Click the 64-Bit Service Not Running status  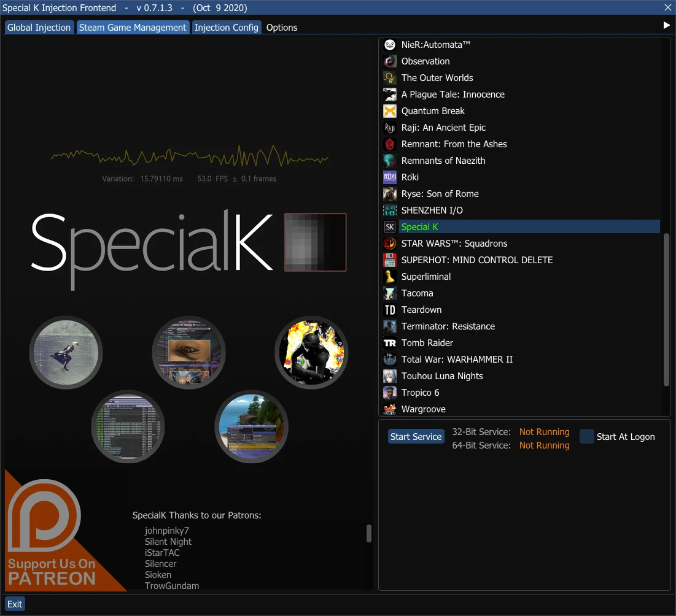(544, 445)
